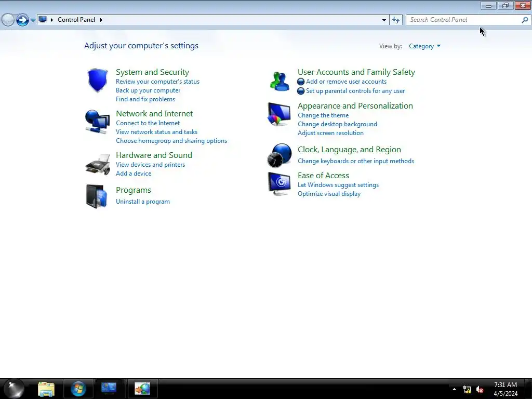Open Optimize visual display
Screen dimensions: 532x399
pyautogui.click(x=329, y=193)
